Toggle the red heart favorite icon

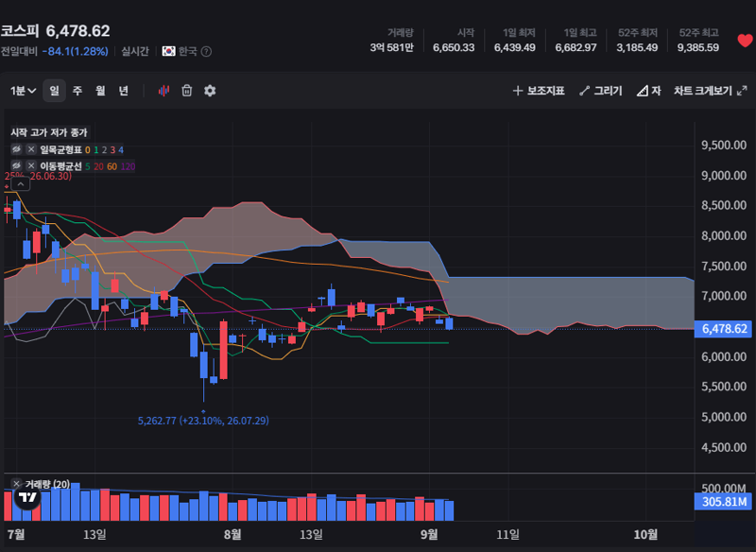[x=745, y=41]
